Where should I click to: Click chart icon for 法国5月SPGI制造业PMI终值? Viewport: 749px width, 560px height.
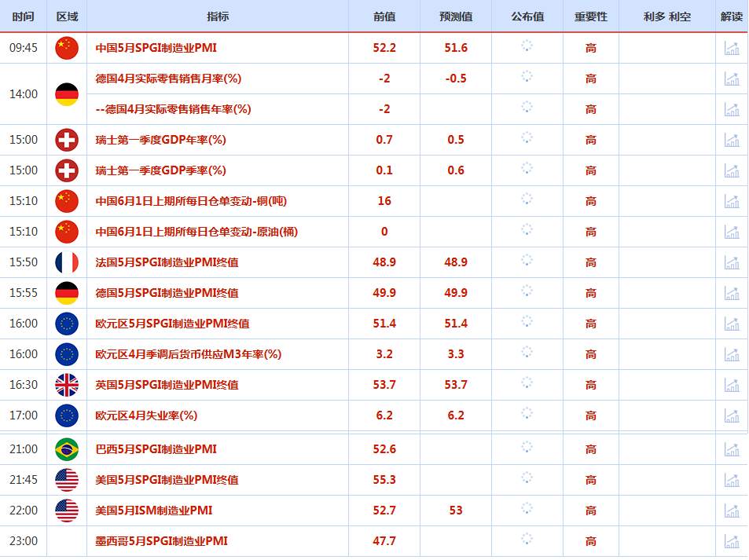point(732,262)
